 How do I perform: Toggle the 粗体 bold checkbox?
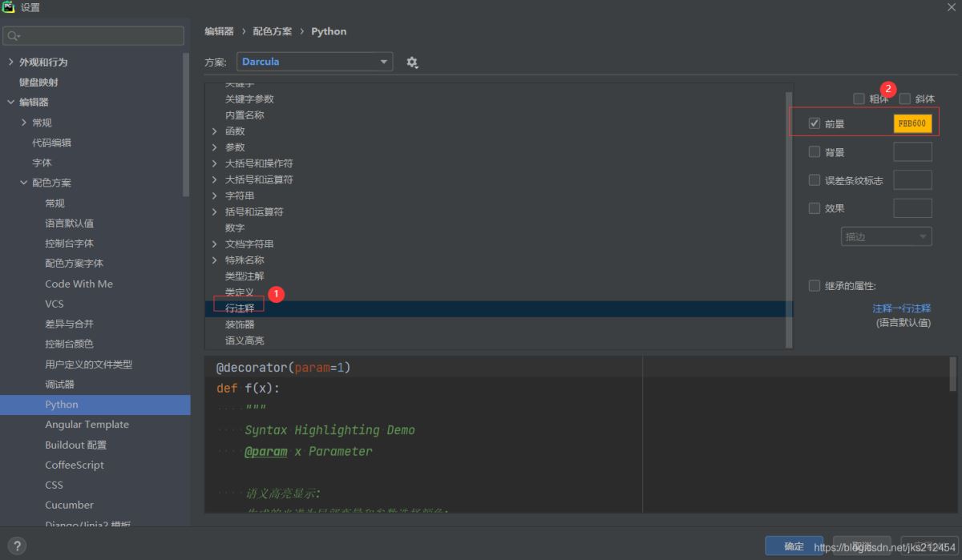[x=859, y=99]
